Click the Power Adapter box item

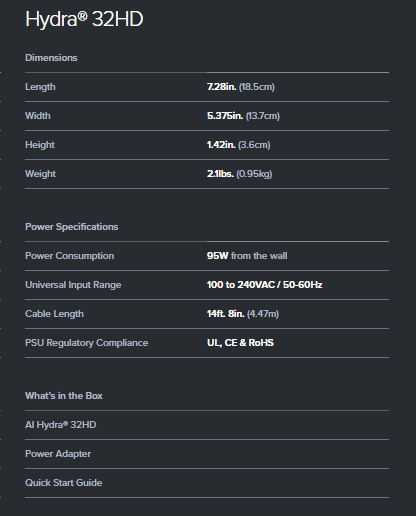tap(58, 454)
